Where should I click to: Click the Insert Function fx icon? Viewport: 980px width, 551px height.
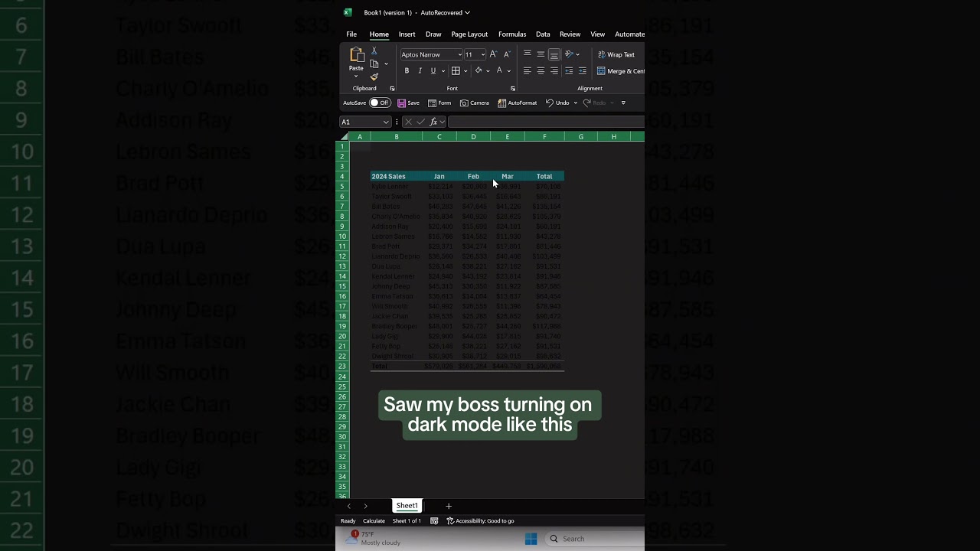pyautogui.click(x=433, y=122)
